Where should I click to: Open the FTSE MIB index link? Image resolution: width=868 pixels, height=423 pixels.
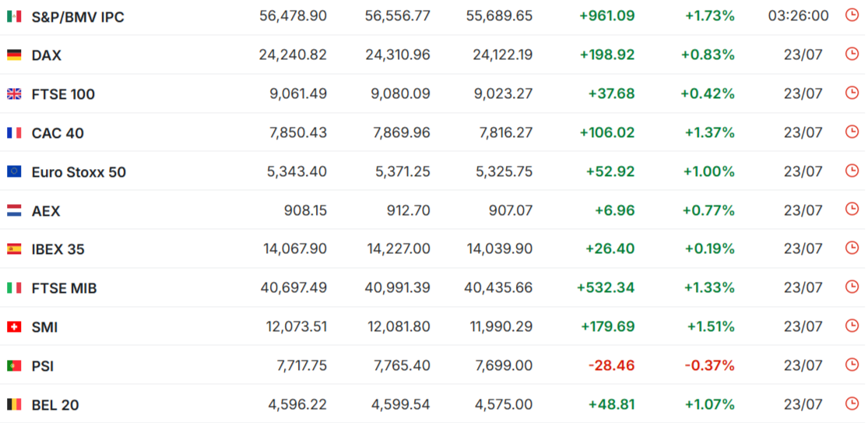64,288
